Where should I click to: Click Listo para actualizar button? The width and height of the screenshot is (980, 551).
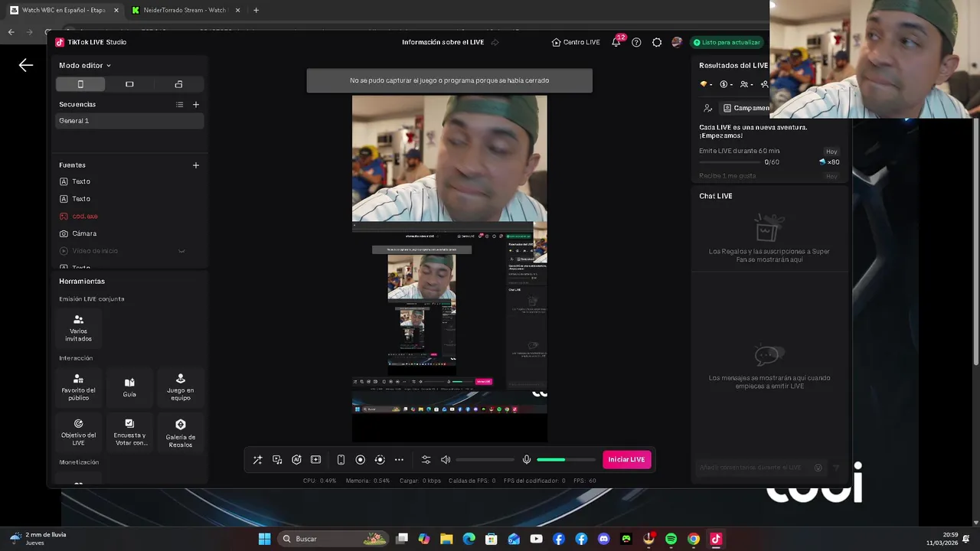pyautogui.click(x=726, y=42)
